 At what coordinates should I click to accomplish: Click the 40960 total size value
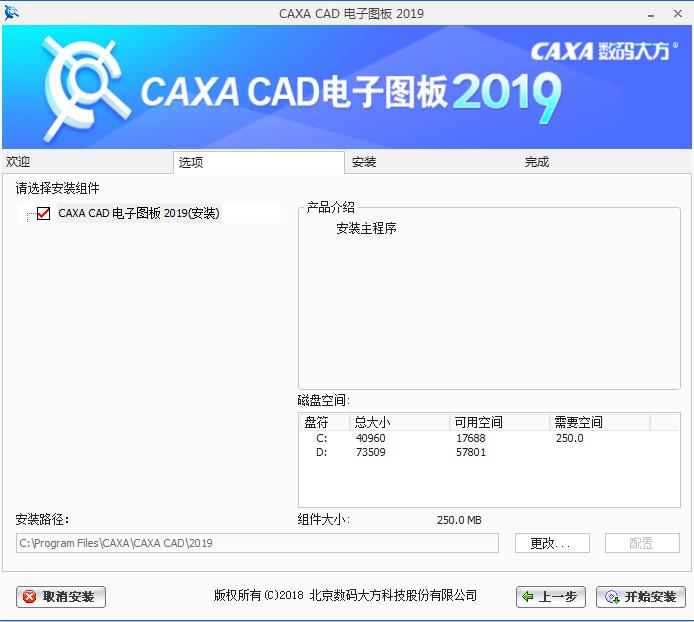(x=370, y=438)
